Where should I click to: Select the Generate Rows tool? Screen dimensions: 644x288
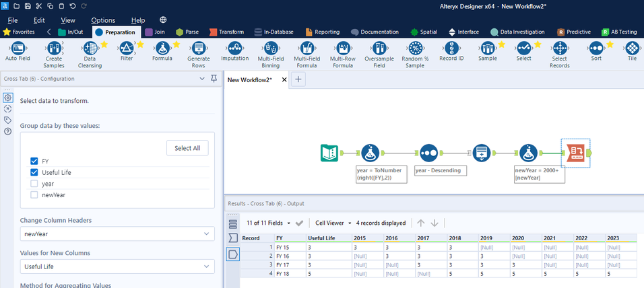198,55
